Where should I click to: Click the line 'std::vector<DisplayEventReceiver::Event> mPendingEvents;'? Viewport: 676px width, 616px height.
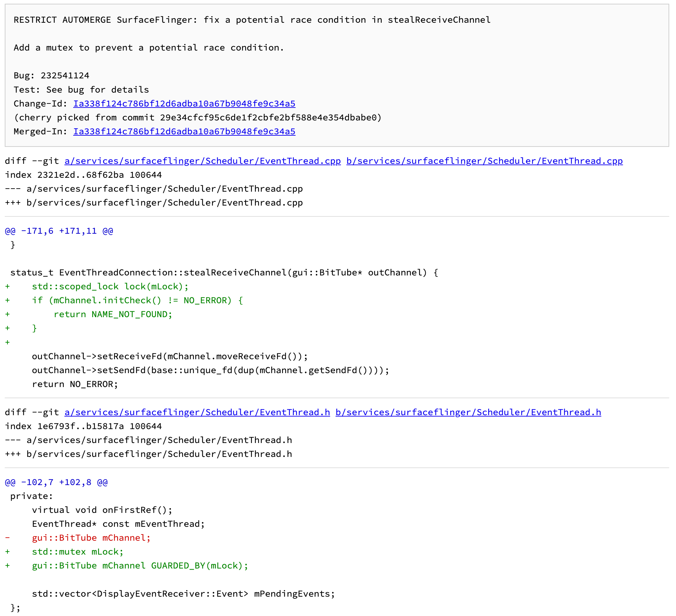[183, 594]
